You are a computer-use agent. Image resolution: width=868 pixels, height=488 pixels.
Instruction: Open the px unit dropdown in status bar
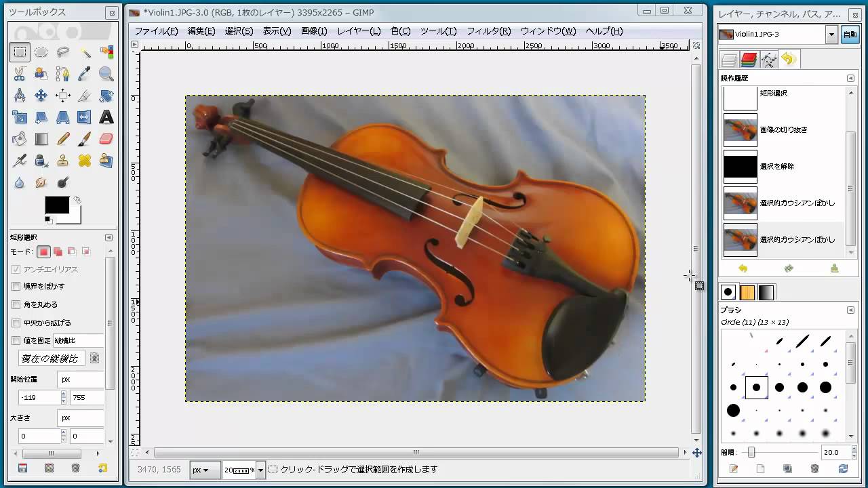pyautogui.click(x=205, y=470)
